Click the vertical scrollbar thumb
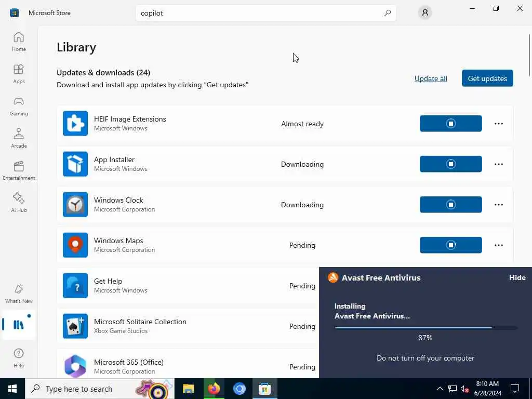 click(529, 55)
